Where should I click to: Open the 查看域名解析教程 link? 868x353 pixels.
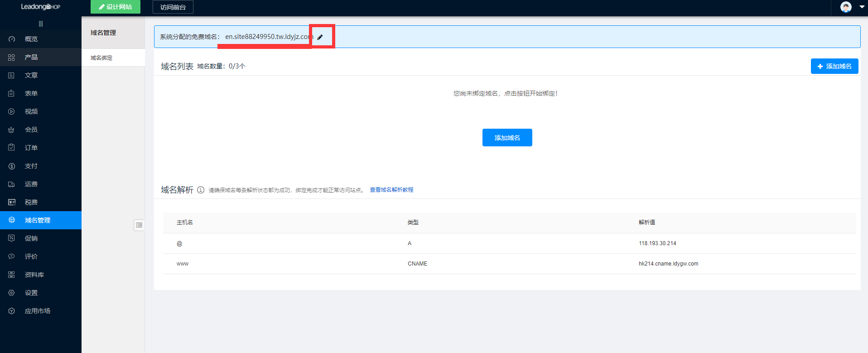coord(391,190)
